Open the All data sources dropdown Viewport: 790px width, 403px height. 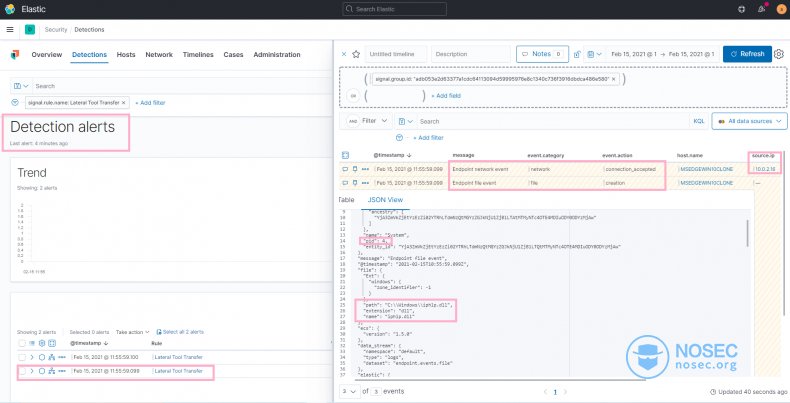point(749,121)
